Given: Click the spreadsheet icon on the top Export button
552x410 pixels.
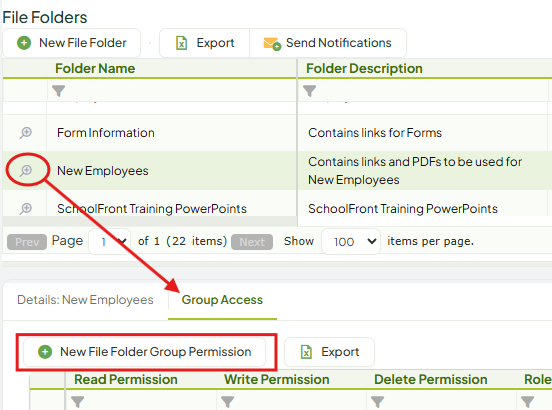Looking at the screenshot, I should 181,43.
